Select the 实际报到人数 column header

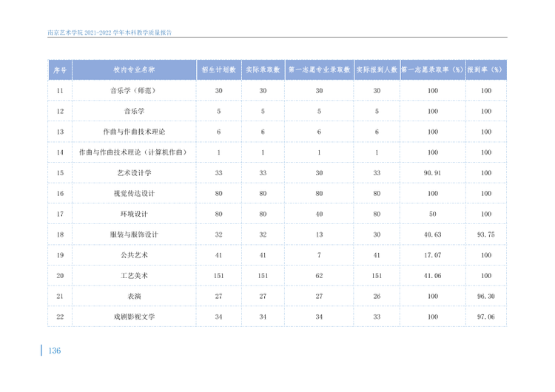(x=377, y=70)
